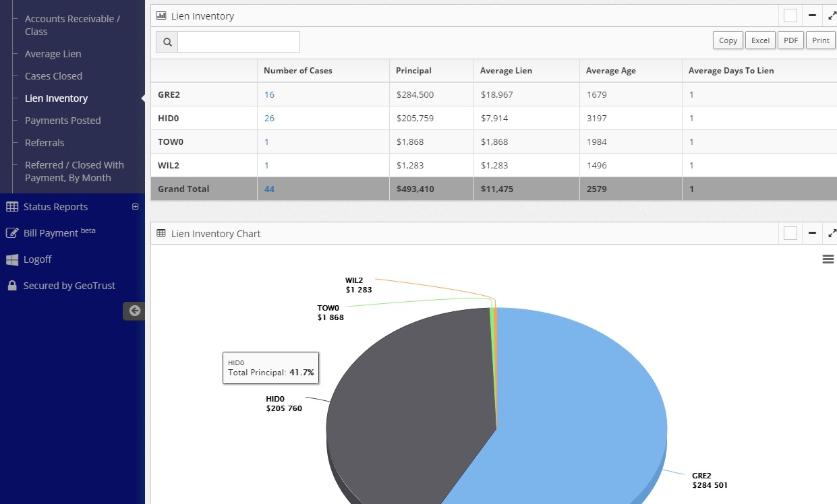Open the Cases Closed report
This screenshot has width=837, height=504.
click(53, 76)
